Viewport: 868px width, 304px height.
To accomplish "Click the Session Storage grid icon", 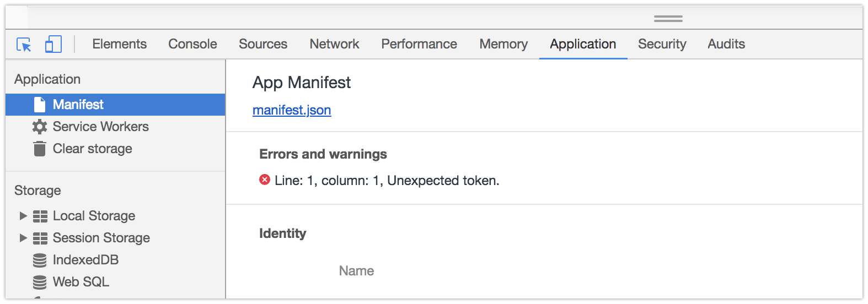I will click(40, 238).
